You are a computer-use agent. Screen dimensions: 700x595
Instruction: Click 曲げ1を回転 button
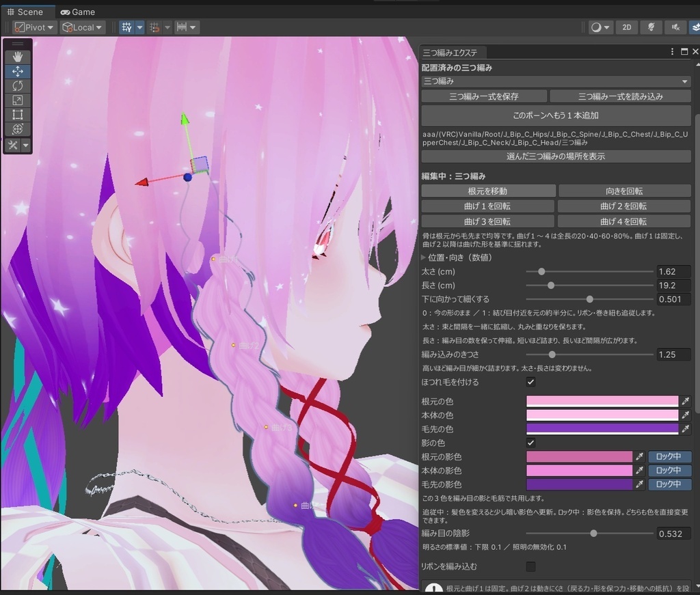click(487, 206)
